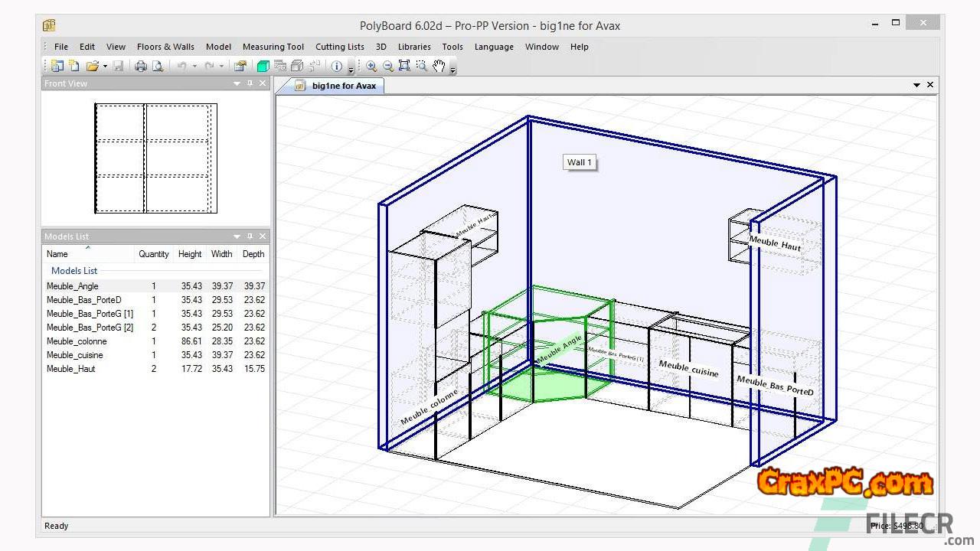The height and width of the screenshot is (551, 980).
Task: Click the Wall 1 label in 3D view
Action: [579, 162]
